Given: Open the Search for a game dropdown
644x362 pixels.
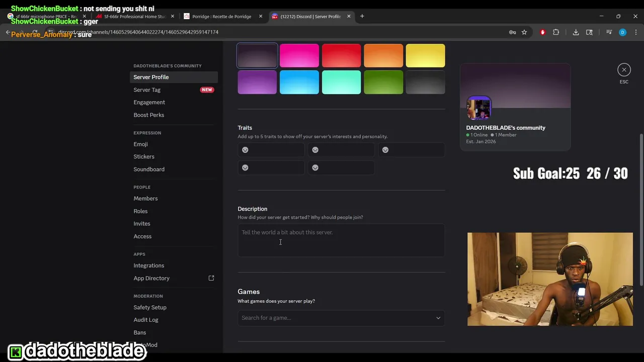Looking at the screenshot, I should point(341,318).
